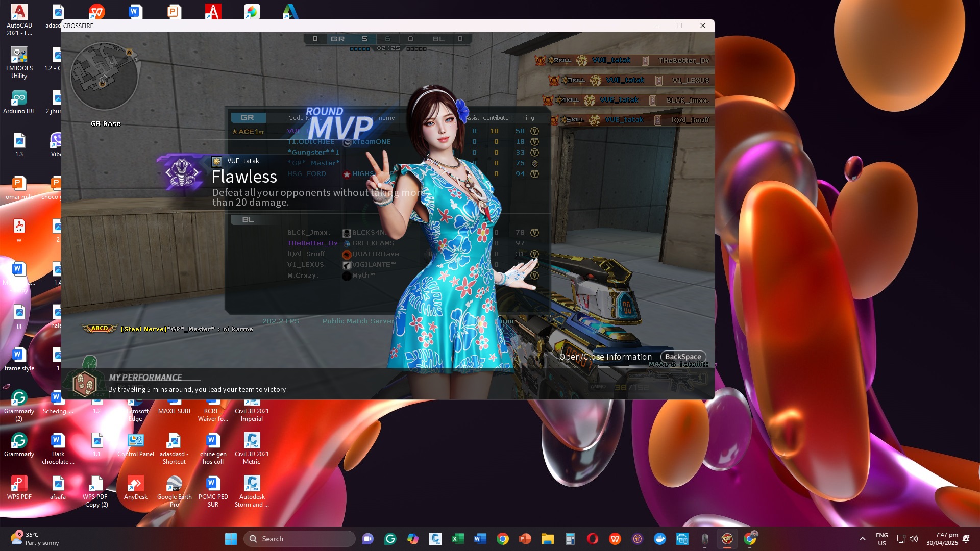Click the CrossFire taskbar icon
The width and height of the screenshot is (980, 551).
[x=727, y=539]
